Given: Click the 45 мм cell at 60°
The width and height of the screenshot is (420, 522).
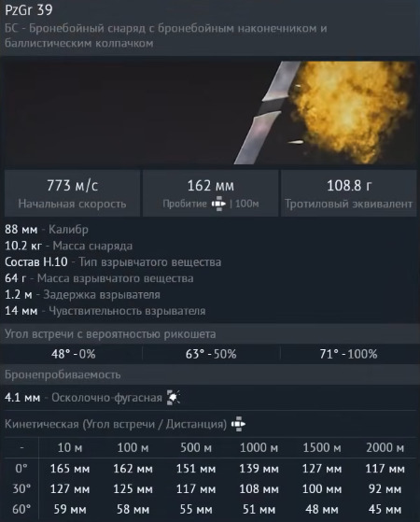Looking at the screenshot, I should [x=385, y=509].
